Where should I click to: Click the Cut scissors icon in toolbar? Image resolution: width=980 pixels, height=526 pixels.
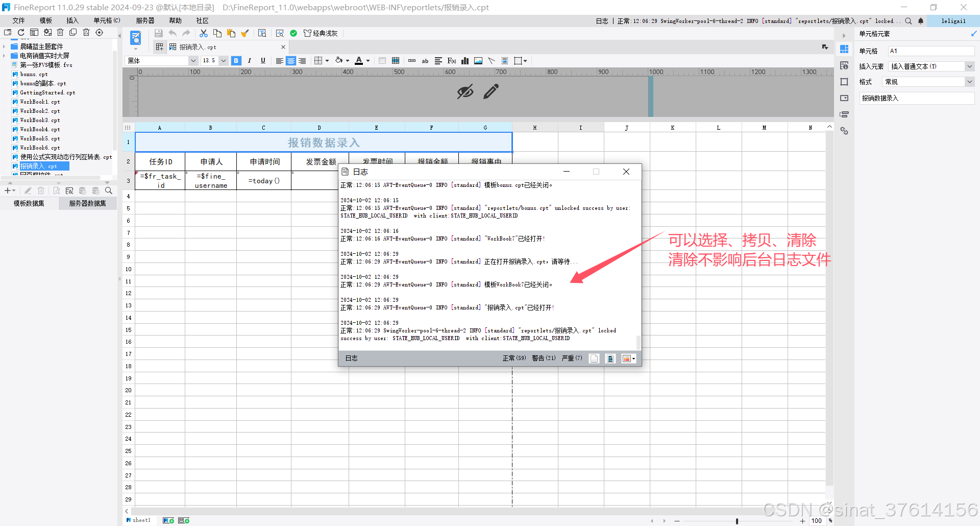click(x=203, y=33)
